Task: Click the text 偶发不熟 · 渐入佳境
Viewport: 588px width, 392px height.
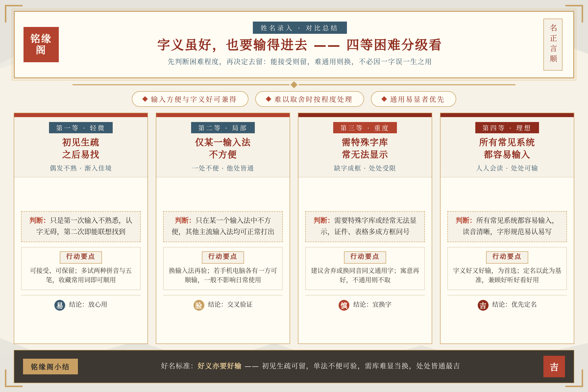Action: pyautogui.click(x=81, y=168)
